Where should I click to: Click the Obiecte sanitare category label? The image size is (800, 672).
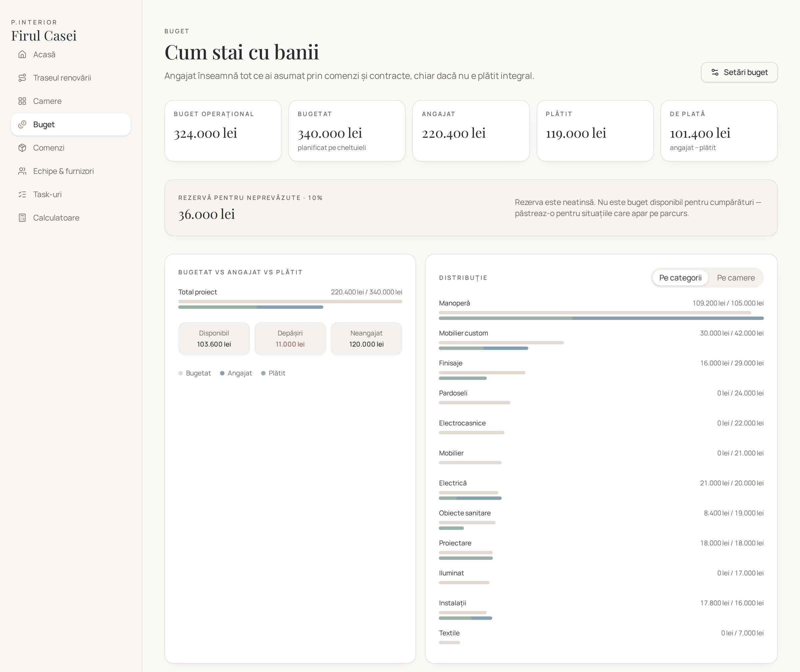[x=465, y=513]
